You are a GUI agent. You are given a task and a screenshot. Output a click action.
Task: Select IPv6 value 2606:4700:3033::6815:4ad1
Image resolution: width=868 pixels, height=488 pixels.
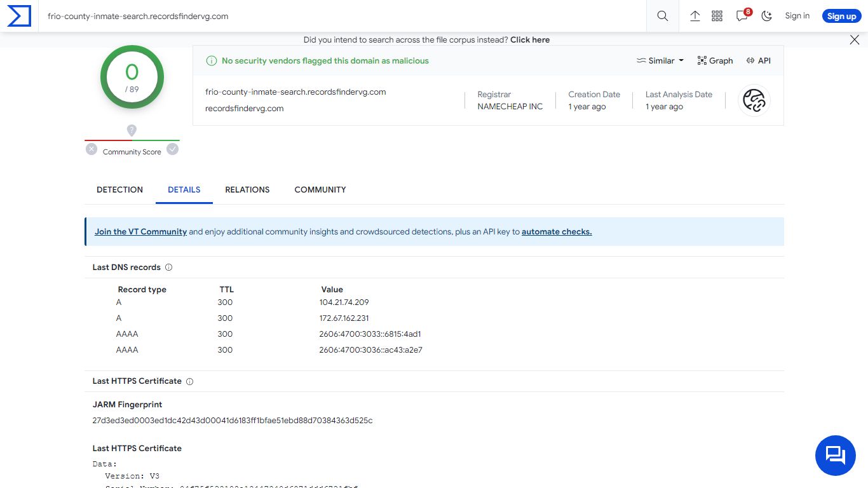[370, 334]
